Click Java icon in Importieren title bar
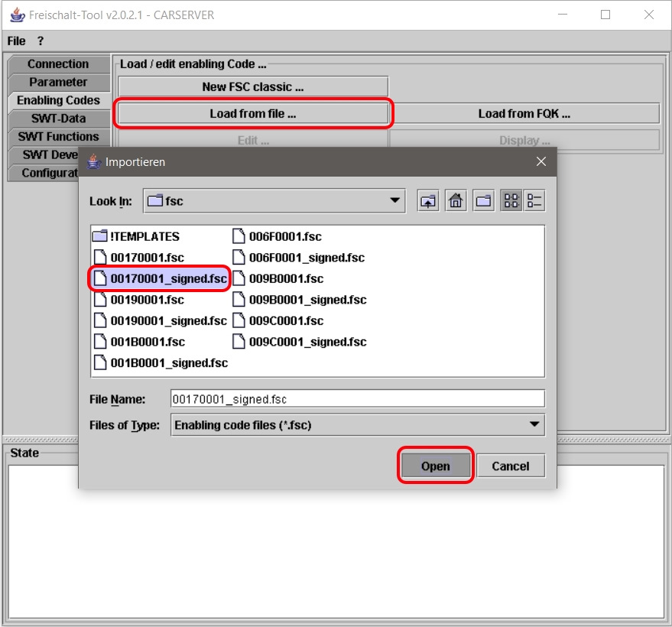The image size is (672, 627). pos(94,161)
